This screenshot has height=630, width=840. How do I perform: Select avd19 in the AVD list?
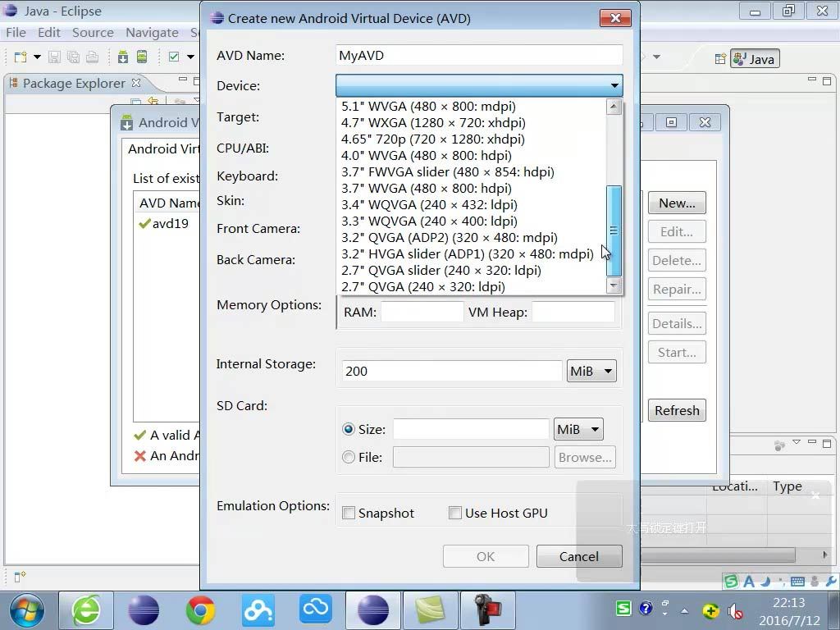[164, 223]
